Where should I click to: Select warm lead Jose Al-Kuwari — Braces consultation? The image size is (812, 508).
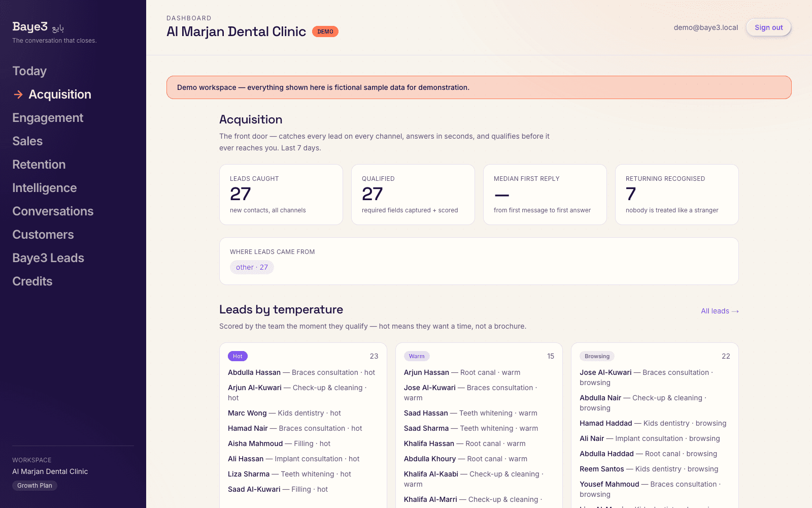[470, 393]
